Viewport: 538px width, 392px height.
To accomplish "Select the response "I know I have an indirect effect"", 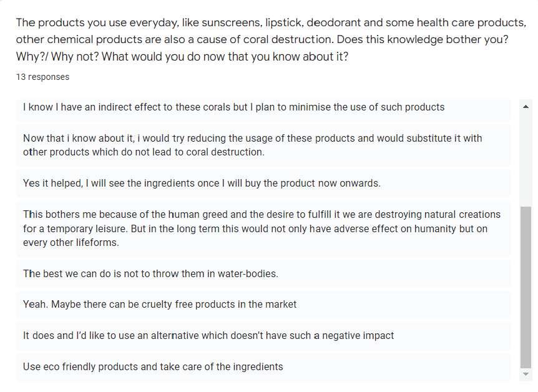I will (233, 107).
